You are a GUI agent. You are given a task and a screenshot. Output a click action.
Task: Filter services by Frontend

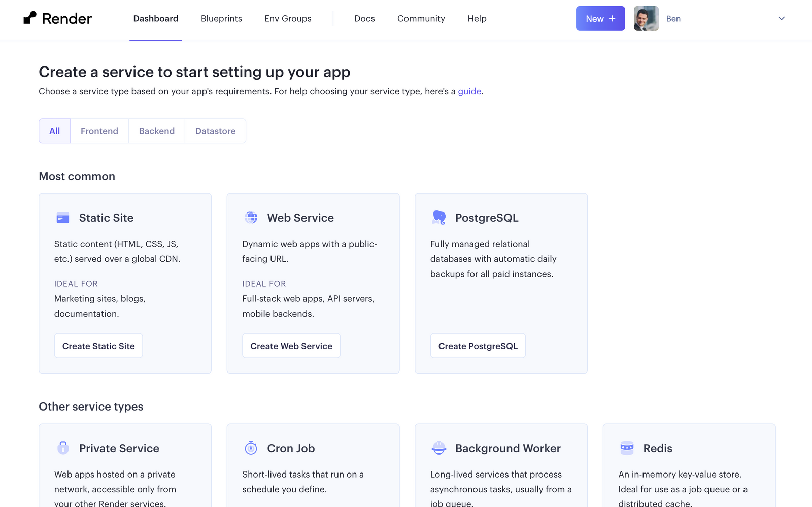pyautogui.click(x=99, y=131)
